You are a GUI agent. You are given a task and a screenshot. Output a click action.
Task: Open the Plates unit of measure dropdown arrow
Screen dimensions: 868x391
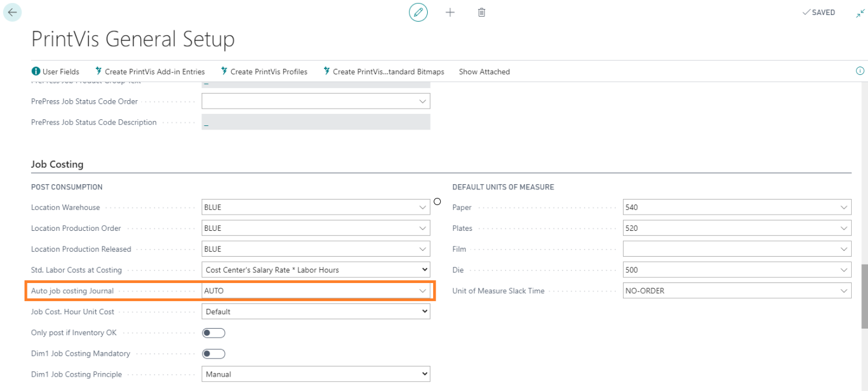pyautogui.click(x=844, y=228)
